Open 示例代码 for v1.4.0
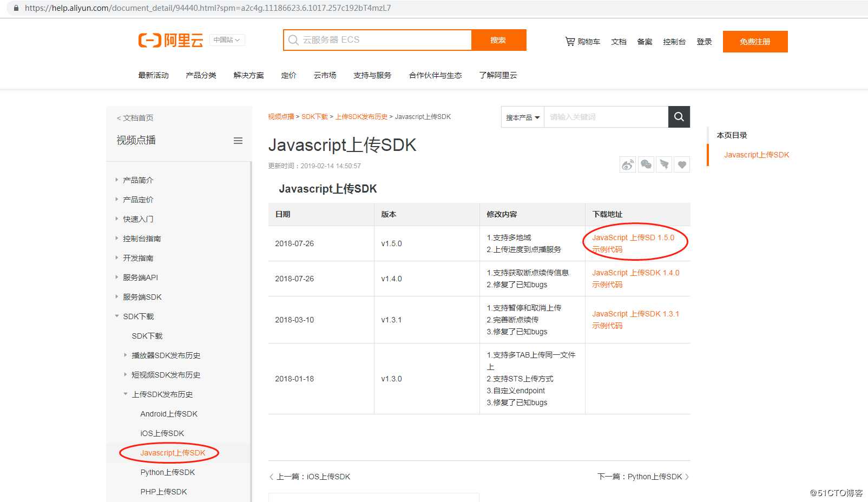868x502 pixels. (x=607, y=285)
